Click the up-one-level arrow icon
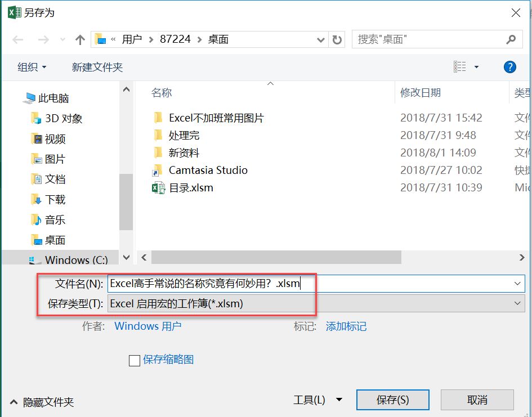This screenshot has height=417, width=532. 80,40
